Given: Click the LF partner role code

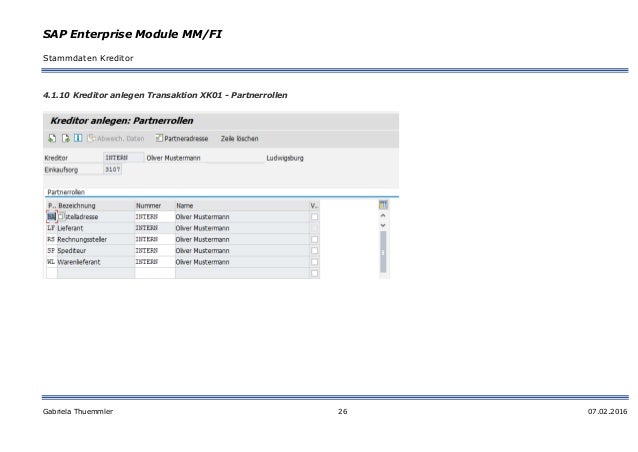Looking at the screenshot, I should point(51,228).
